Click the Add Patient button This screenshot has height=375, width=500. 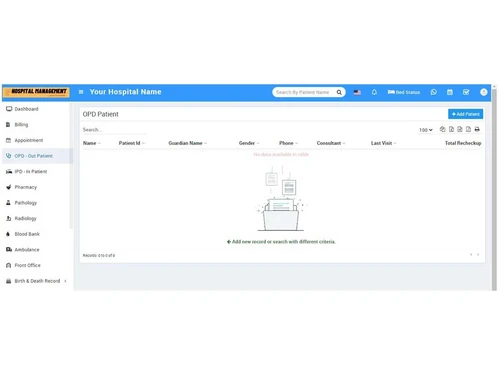[465, 114]
